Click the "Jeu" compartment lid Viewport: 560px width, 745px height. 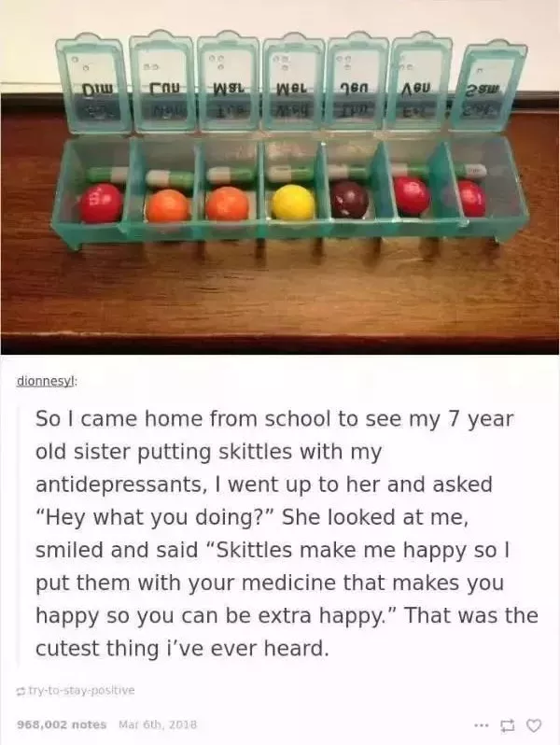[x=358, y=80]
